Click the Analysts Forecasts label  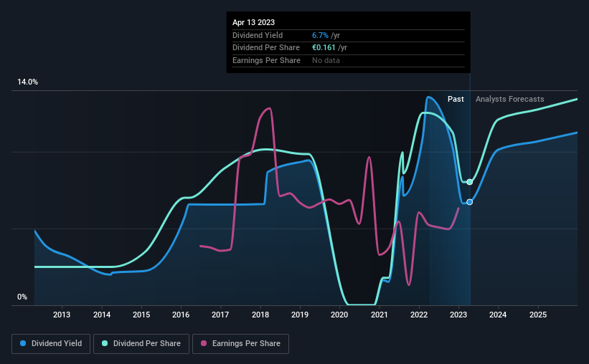510,99
